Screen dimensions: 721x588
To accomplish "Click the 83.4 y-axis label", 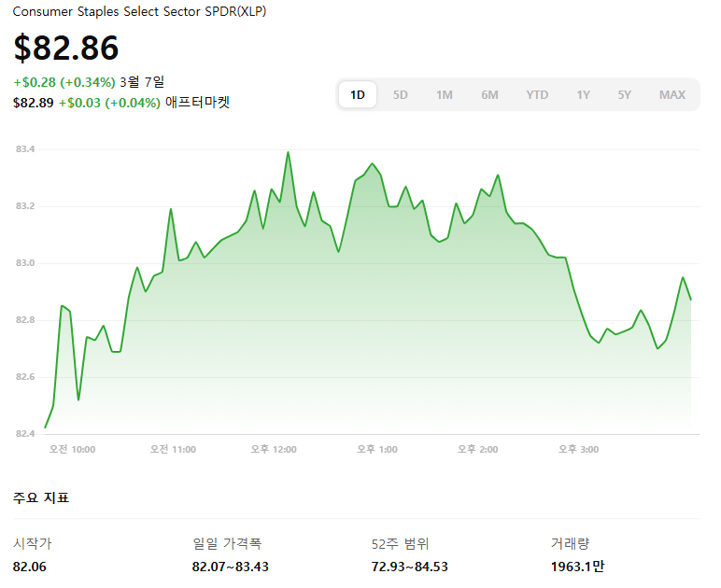I will (25, 148).
